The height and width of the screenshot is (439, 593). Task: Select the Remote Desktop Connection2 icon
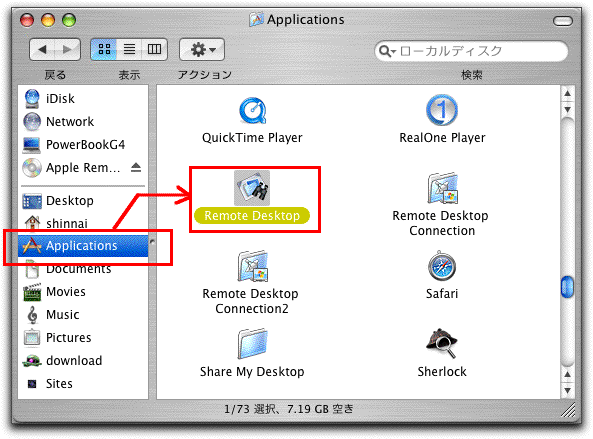pos(252,266)
